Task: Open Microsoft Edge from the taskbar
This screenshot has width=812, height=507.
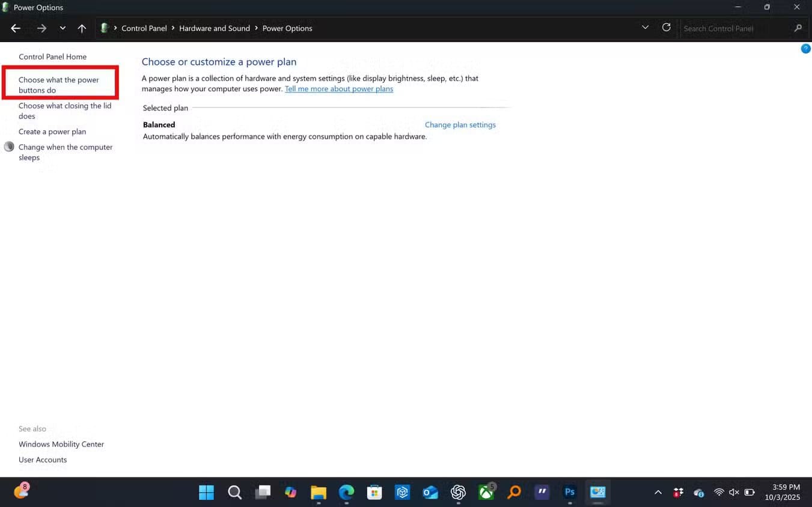Action: [346, 492]
